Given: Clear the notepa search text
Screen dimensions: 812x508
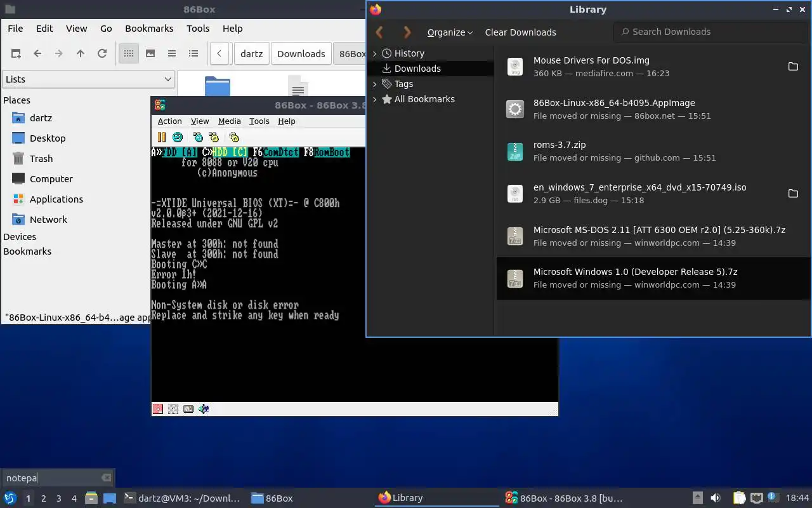Looking at the screenshot, I should [107, 478].
